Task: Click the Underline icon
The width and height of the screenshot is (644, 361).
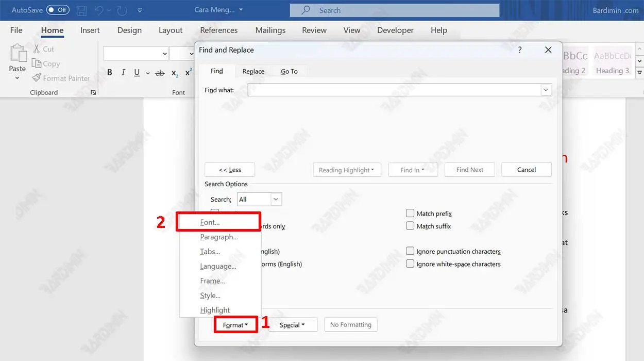Action: (x=137, y=73)
